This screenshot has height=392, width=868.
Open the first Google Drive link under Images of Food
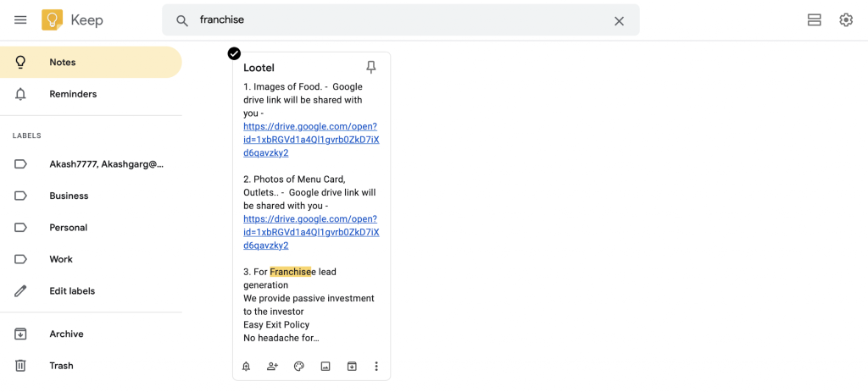point(311,140)
